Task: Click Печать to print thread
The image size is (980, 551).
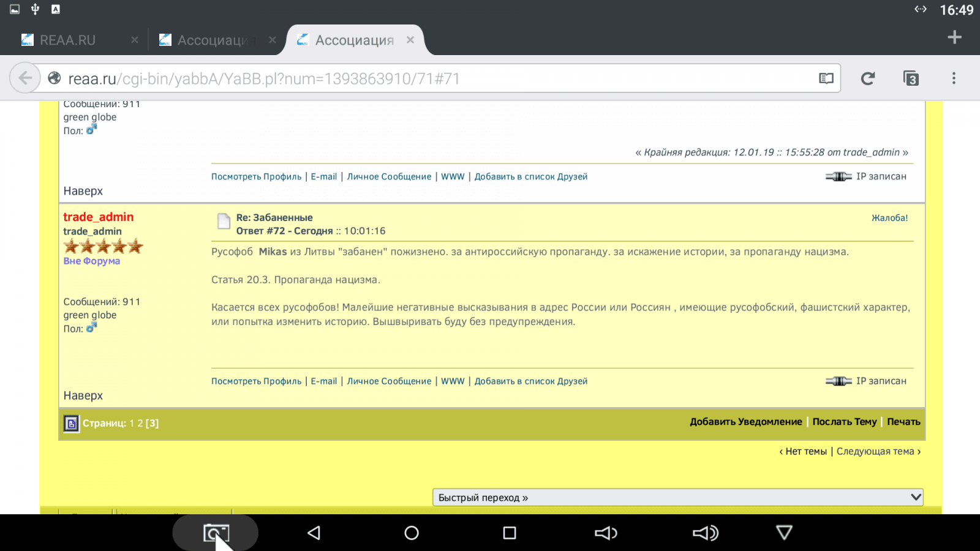Action: [903, 422]
